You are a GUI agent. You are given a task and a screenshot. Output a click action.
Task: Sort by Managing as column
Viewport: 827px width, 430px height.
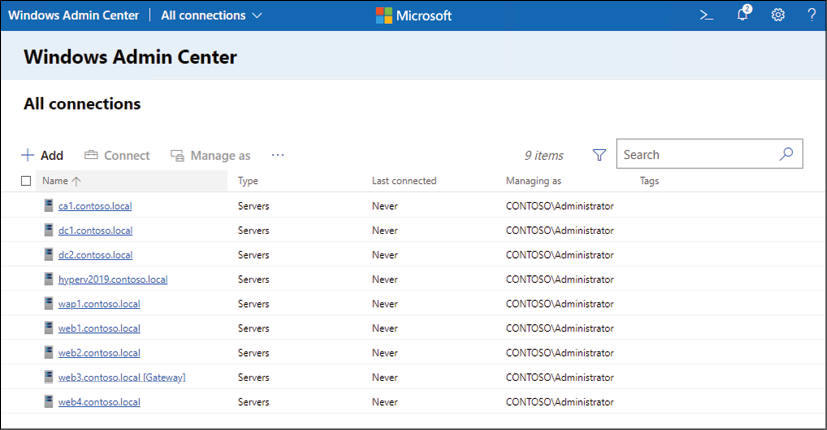533,181
